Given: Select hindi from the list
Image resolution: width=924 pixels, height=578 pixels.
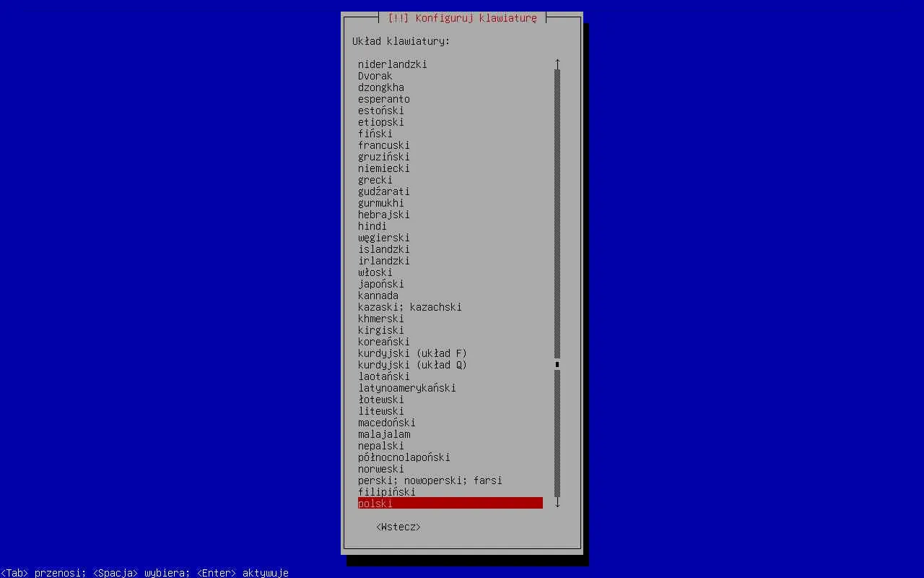Looking at the screenshot, I should coord(450,226).
